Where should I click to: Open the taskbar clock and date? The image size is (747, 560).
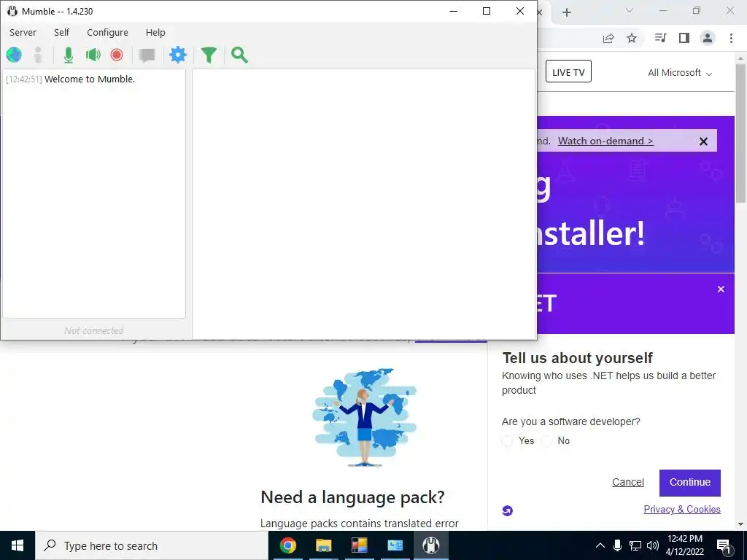(x=684, y=545)
